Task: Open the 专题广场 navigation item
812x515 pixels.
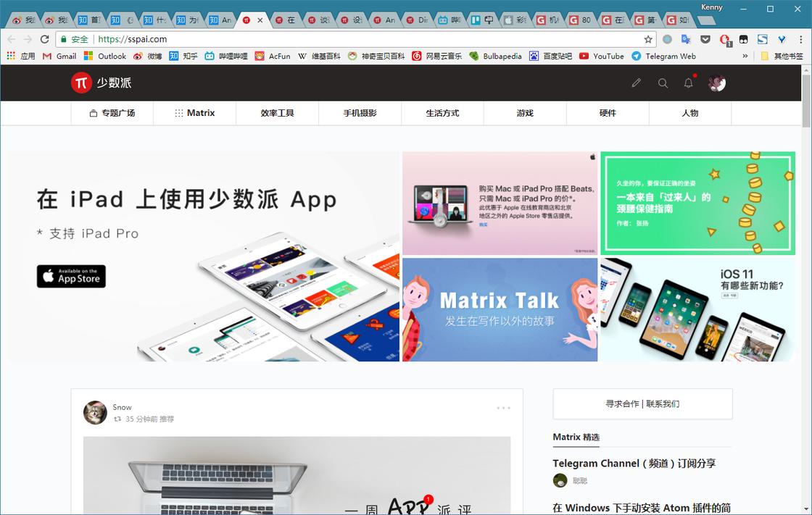Action: [112, 113]
